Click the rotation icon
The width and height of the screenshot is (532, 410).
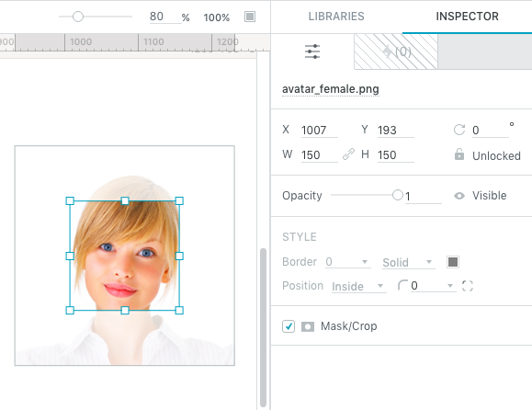pos(459,130)
